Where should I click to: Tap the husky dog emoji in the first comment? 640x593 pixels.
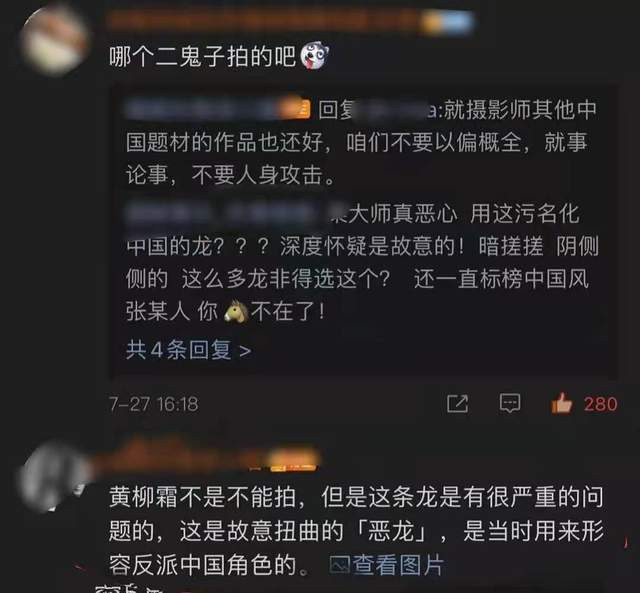click(314, 56)
